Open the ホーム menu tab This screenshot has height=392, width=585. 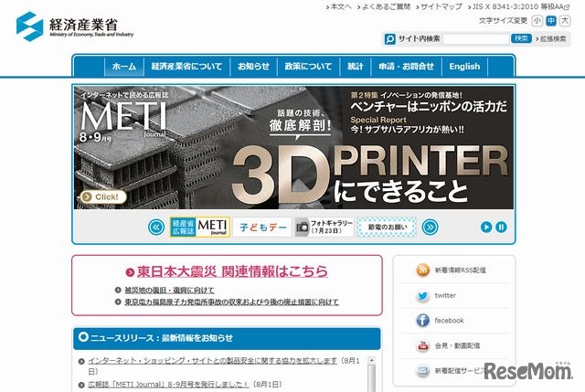tap(124, 67)
